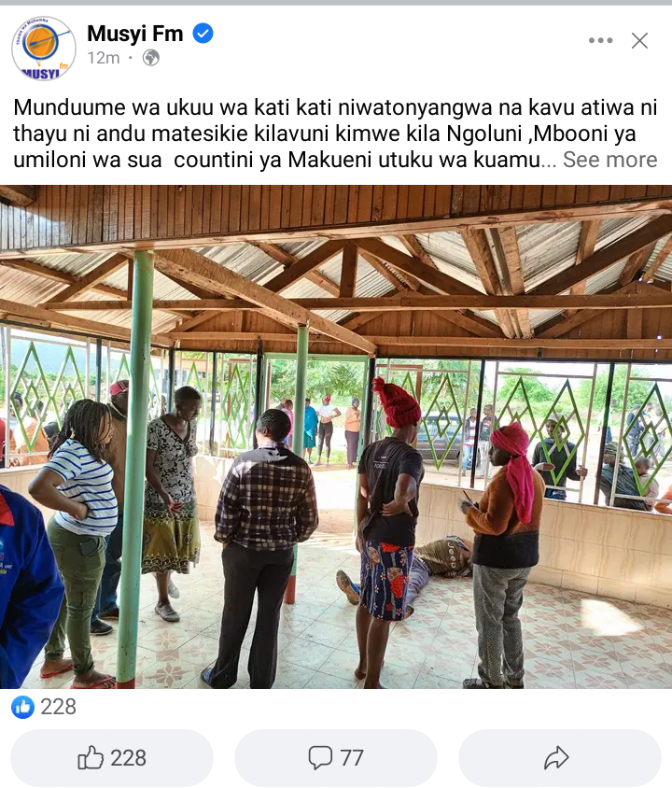Viewport: 672px width, 788px height.
Task: Click the 12m post timestamp
Action: 104,58
